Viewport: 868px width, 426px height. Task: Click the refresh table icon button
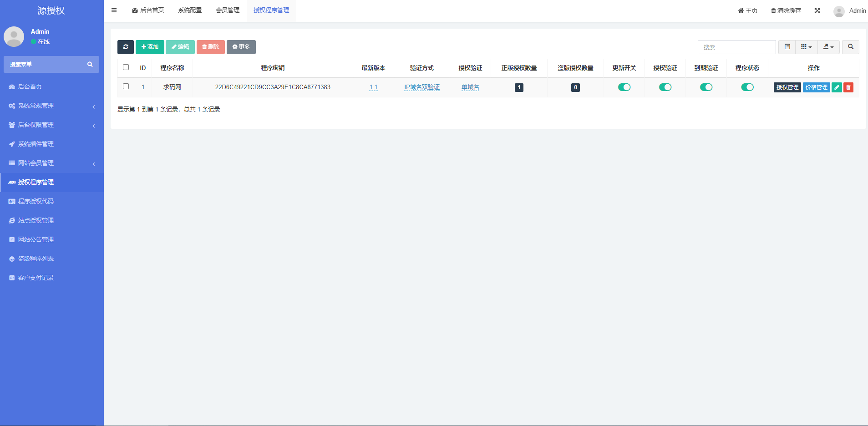point(126,47)
